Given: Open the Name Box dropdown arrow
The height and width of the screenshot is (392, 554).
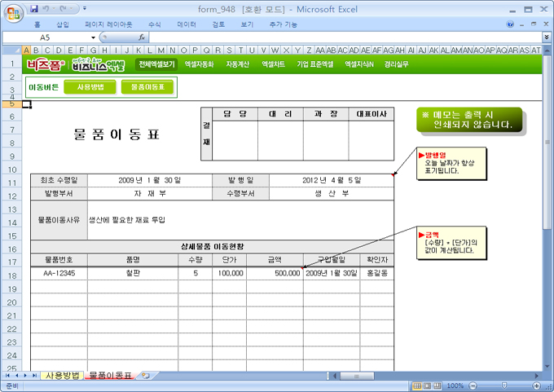Looking at the screenshot, I should pyautogui.click(x=94, y=37).
